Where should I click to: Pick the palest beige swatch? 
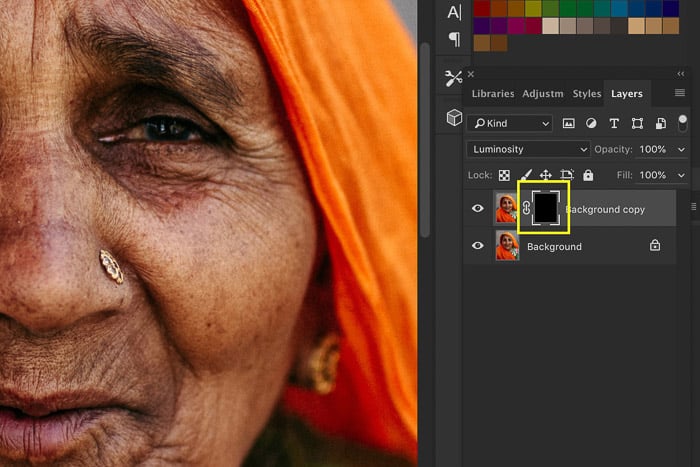pyautogui.click(x=550, y=26)
